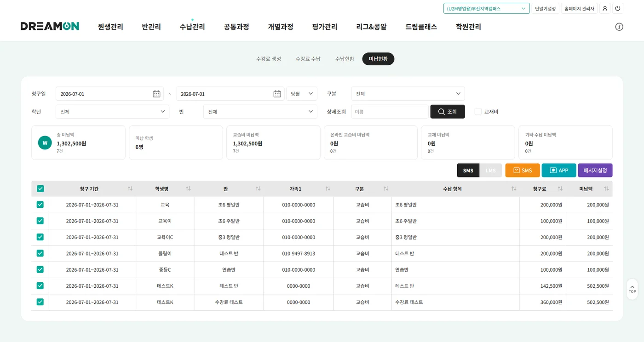Sort by 미납액 column arrows
This screenshot has height=342, width=644.
(606, 189)
